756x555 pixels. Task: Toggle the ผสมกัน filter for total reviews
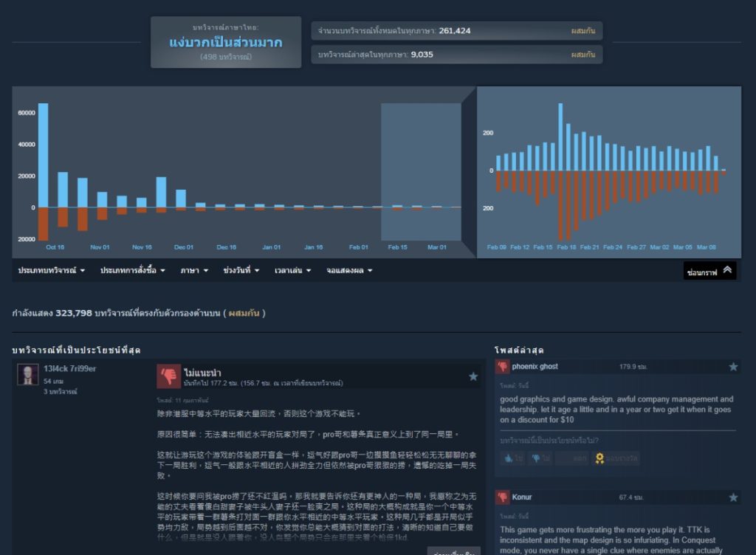(x=583, y=31)
